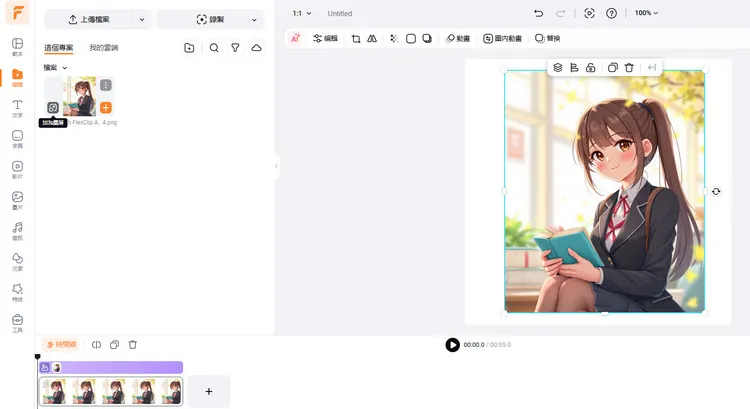Expand the 1:1 aspect ratio dropdown

[x=302, y=13]
